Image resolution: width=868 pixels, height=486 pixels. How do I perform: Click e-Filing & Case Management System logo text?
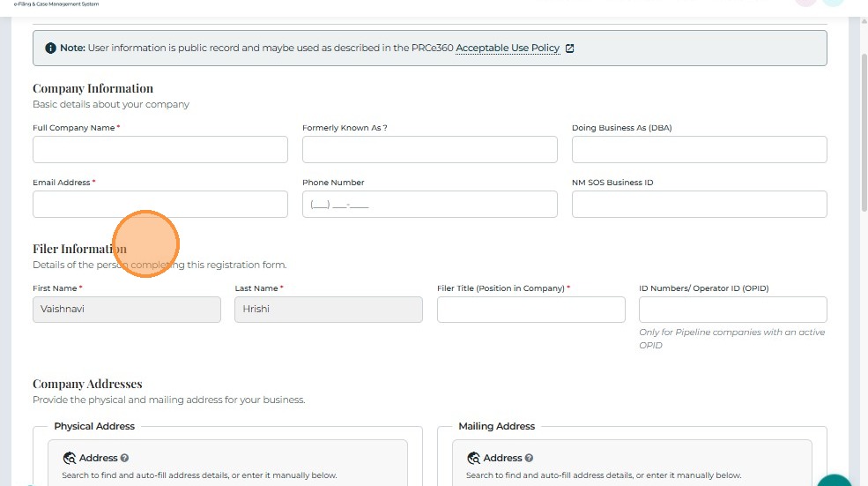[x=56, y=4]
